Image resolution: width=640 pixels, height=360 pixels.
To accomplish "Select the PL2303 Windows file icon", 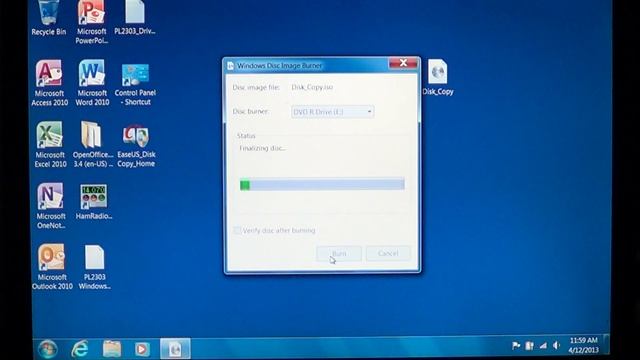I will click(x=94, y=267).
